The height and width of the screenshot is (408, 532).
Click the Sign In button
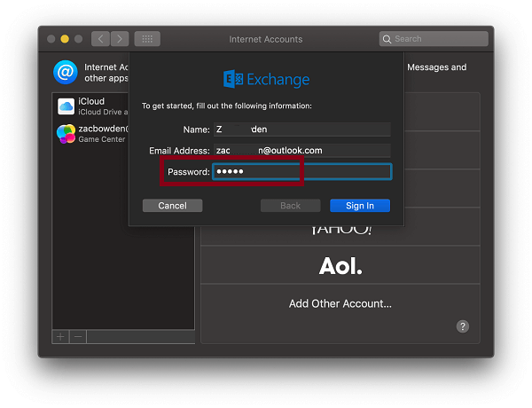(360, 206)
